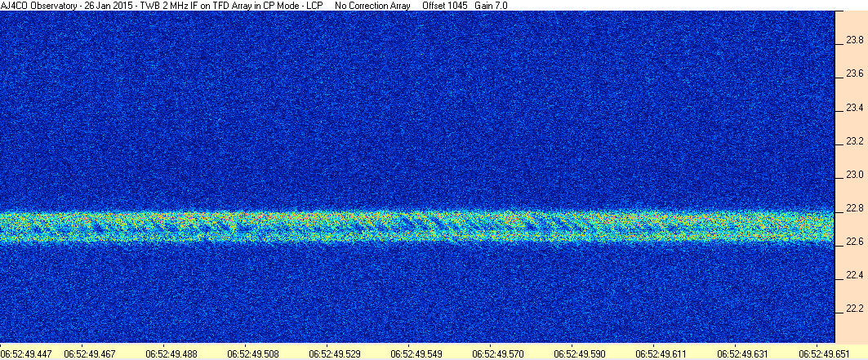Image resolution: width=868 pixels, height=360 pixels.
Task: Click the 22.2 frequency axis label
Action: click(855, 309)
